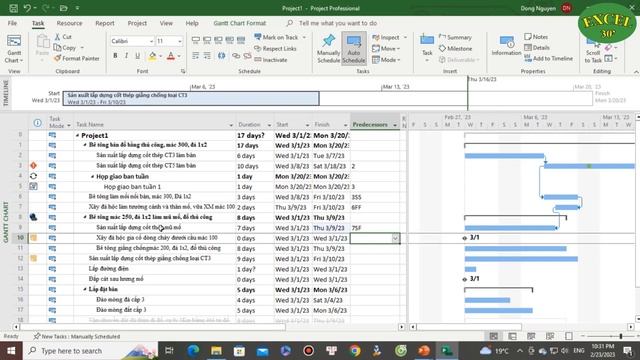This screenshot has width=640, height=360.
Task: Click the Outdent task icon
Action: tap(196, 56)
